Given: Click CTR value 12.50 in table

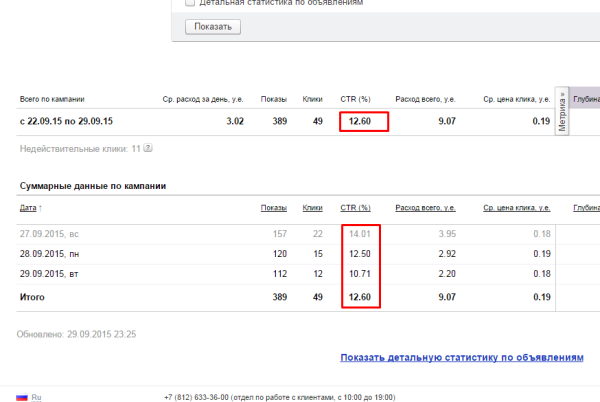Looking at the screenshot, I should [x=360, y=254].
